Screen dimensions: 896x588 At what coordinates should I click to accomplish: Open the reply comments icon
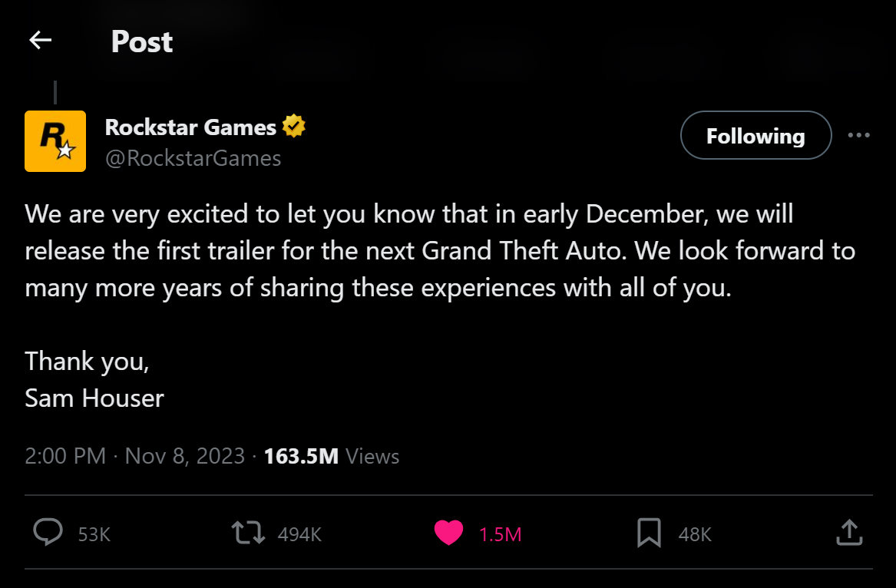pyautogui.click(x=48, y=533)
